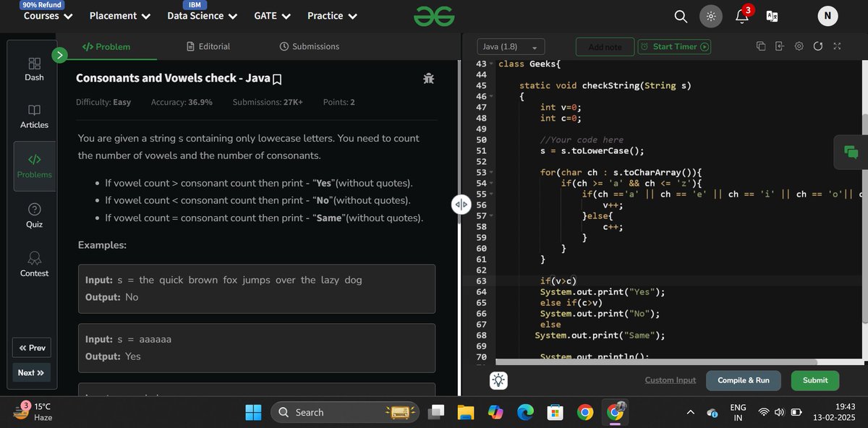Open the Windows Start menu

pyautogui.click(x=253, y=412)
